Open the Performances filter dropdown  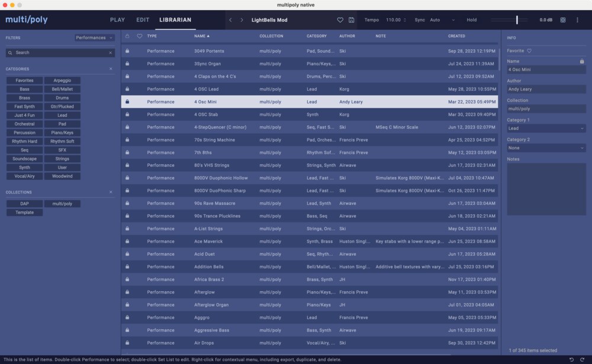click(x=94, y=38)
